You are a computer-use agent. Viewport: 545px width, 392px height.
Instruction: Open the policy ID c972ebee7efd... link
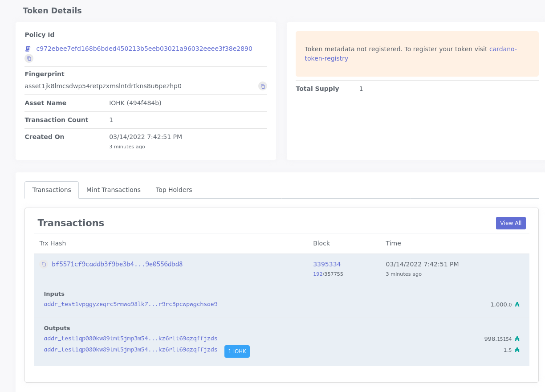tap(144, 49)
